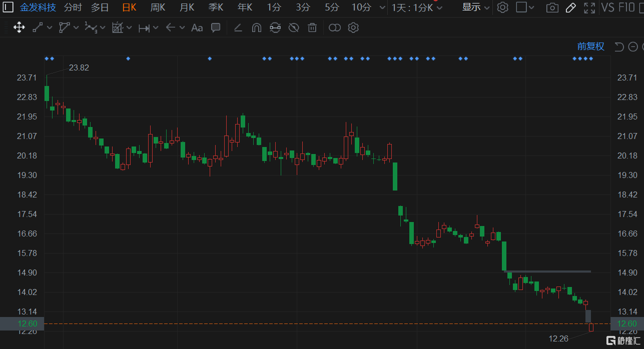Click the overlapping circles icon
The image size is (644, 349).
[335, 27]
